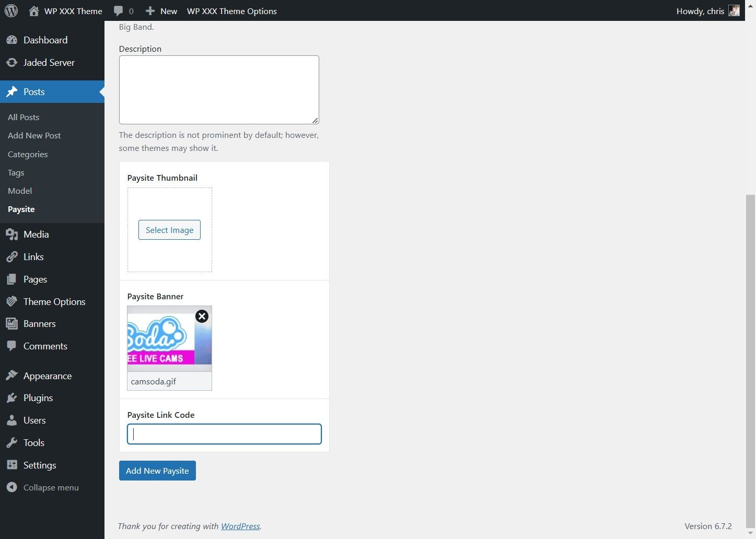Open the Theme Options sidebar icon
This screenshot has width=756, height=539.
[x=13, y=301]
